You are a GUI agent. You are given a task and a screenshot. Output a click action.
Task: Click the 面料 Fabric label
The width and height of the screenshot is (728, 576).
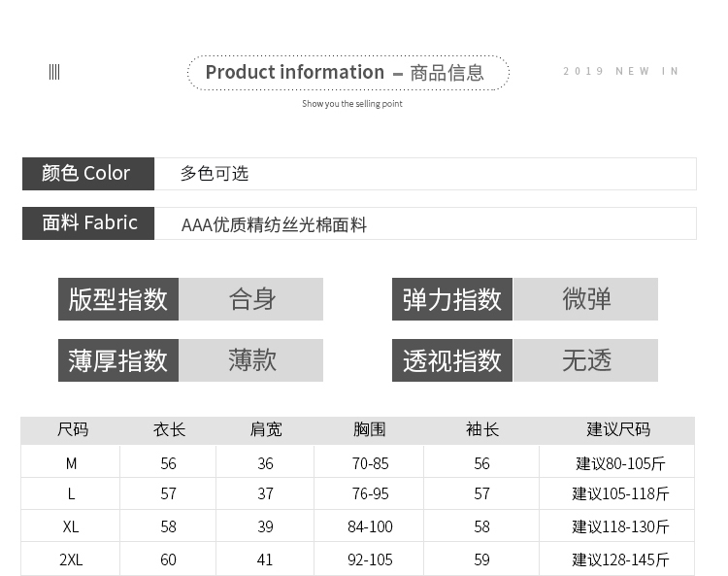[x=88, y=223]
